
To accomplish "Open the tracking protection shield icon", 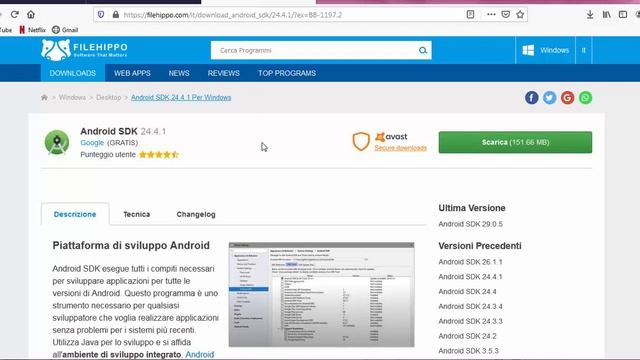I will pyautogui.click(x=101, y=15).
